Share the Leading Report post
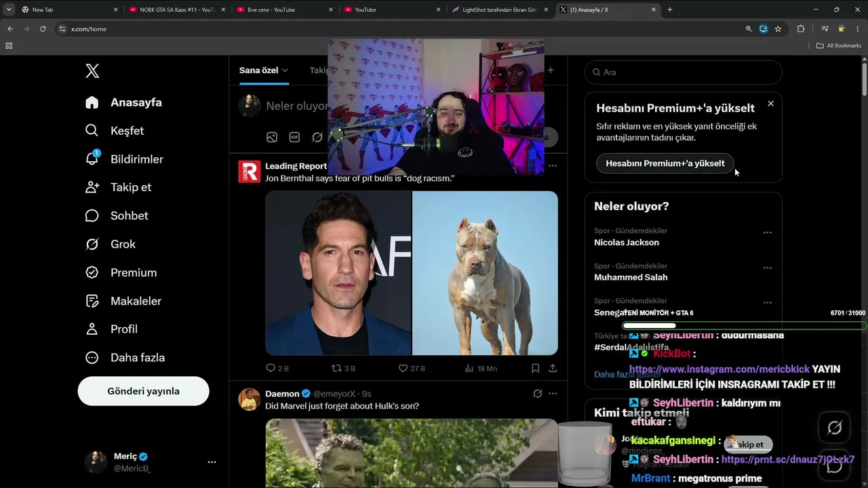 click(x=553, y=368)
